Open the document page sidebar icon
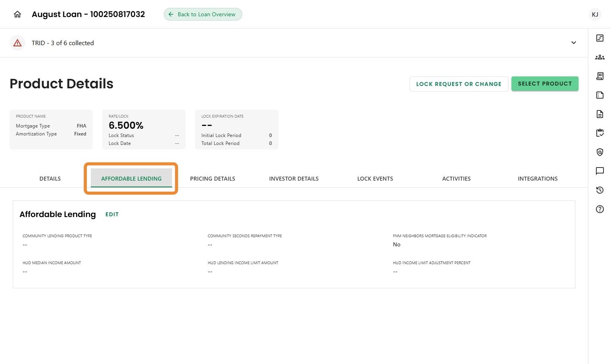 (600, 114)
